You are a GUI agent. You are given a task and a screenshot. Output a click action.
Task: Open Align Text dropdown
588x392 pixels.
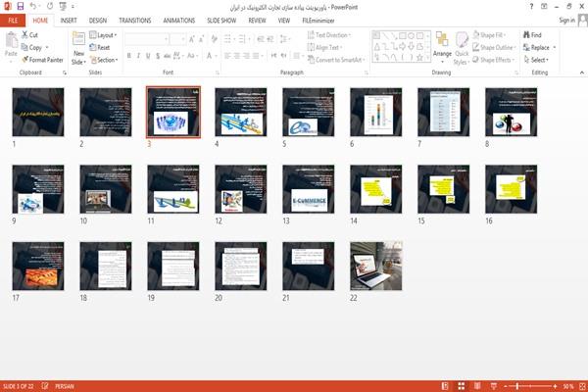(324, 47)
